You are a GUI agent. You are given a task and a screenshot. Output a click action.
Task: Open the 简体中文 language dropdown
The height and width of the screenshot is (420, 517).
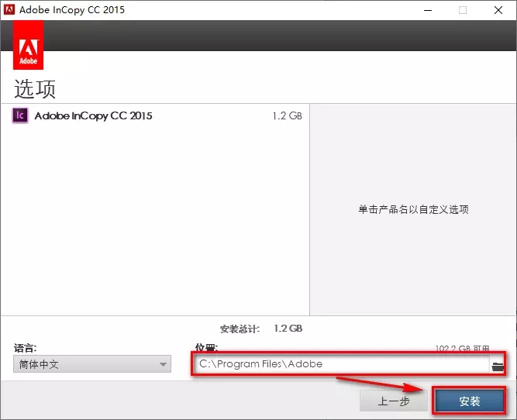(91, 364)
